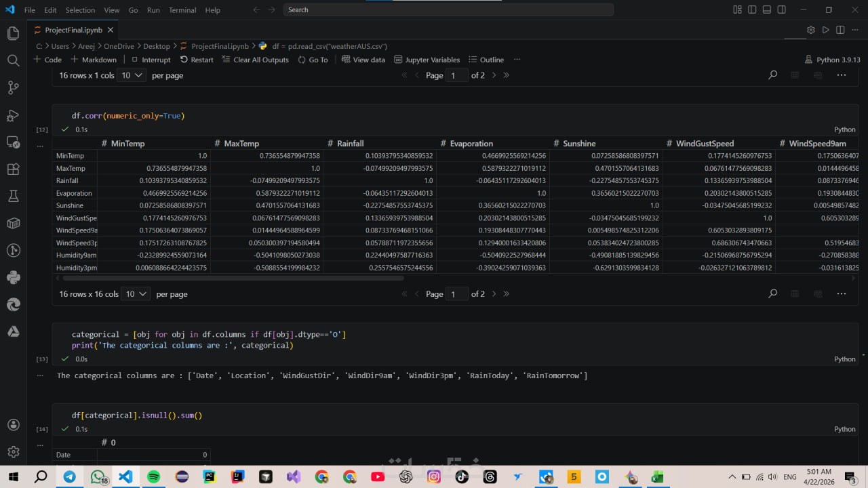Viewport: 868px width, 488px height.
Task: Toggle the Jupyter Variables view
Action: pos(427,60)
